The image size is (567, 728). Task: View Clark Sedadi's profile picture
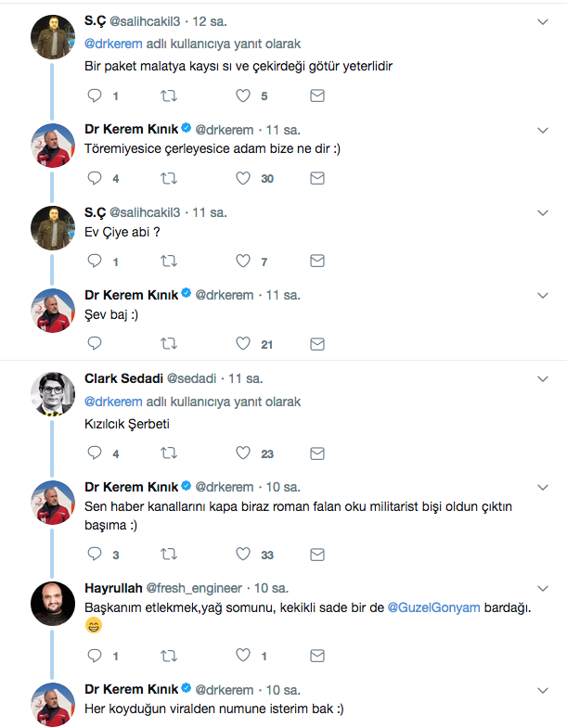[53, 394]
